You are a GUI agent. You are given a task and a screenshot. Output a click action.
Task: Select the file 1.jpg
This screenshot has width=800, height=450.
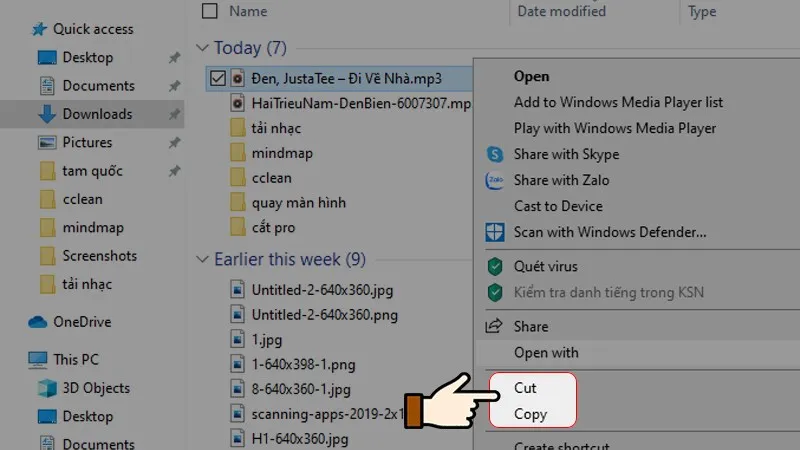[x=266, y=340]
